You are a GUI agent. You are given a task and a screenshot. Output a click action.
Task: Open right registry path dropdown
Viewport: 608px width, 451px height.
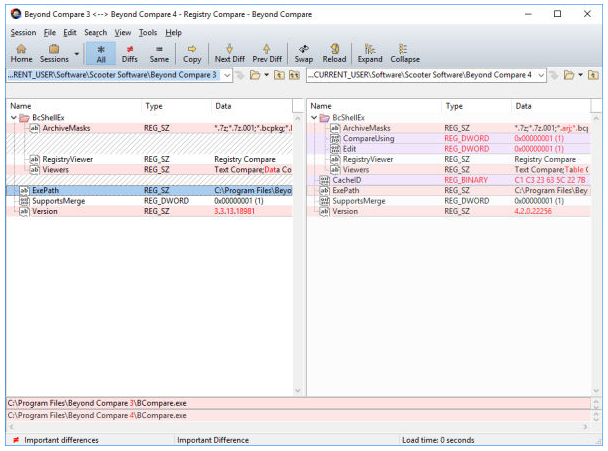click(541, 75)
